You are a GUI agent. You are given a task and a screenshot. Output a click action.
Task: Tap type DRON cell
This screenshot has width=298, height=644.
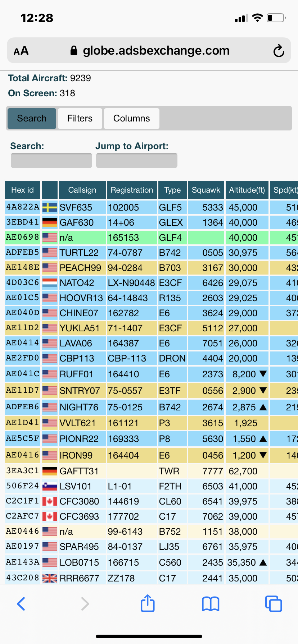coord(173,358)
